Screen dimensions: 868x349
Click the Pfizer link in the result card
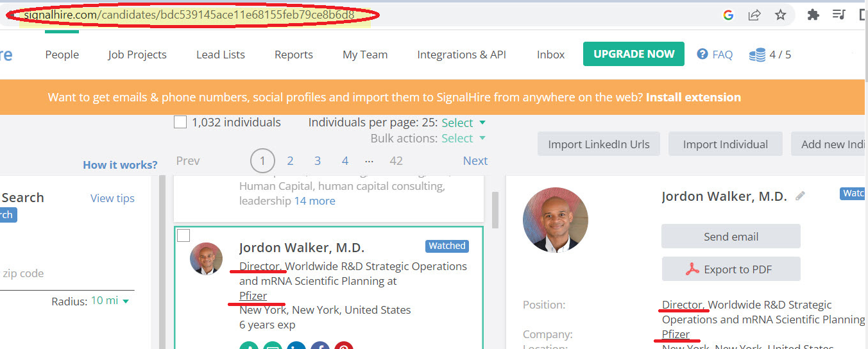click(x=253, y=296)
